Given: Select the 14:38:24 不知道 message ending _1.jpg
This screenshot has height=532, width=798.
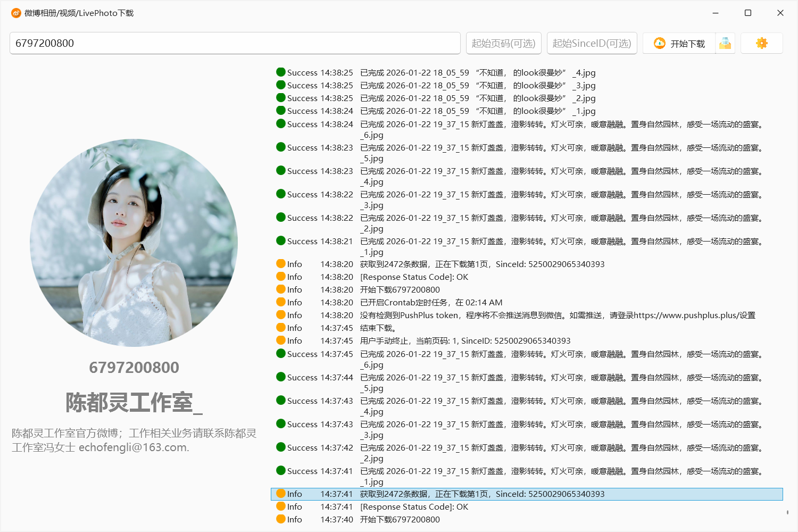Looking at the screenshot, I should 478,111.
